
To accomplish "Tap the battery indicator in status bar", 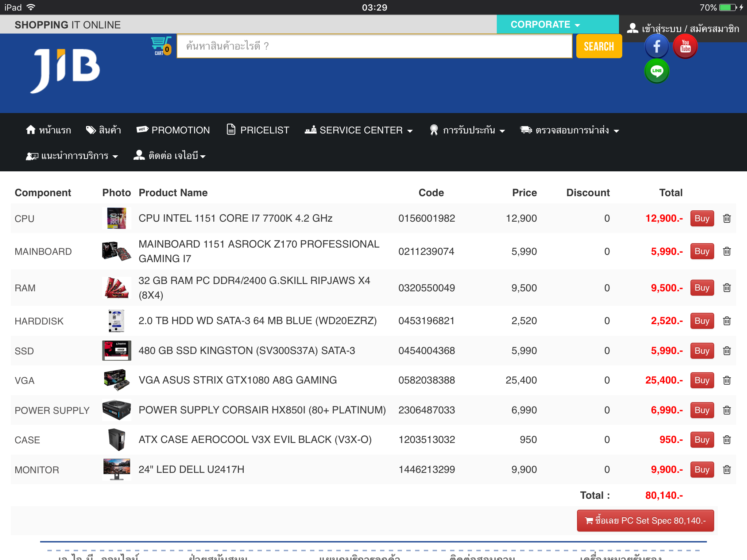I will click(728, 7).
